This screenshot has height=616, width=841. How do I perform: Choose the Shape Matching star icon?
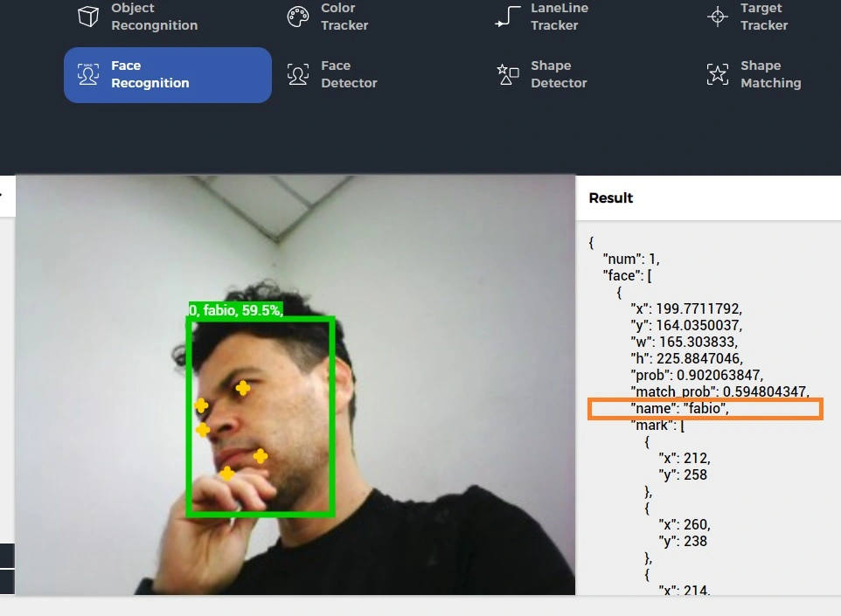click(x=717, y=74)
